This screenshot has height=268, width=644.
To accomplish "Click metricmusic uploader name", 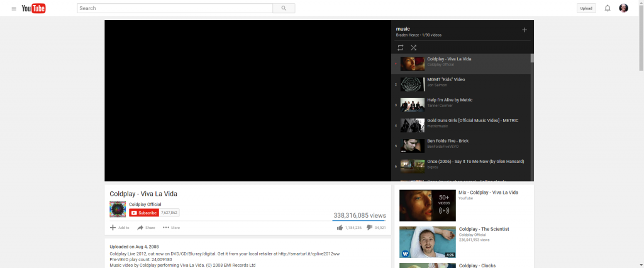I will (x=438, y=126).
